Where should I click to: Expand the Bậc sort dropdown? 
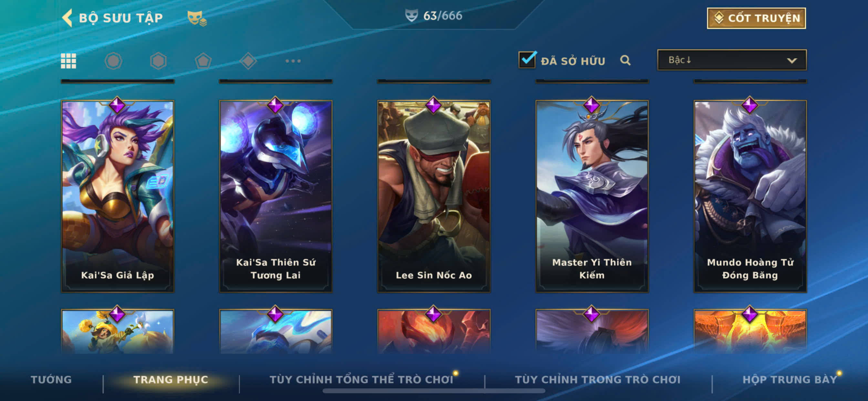(x=732, y=60)
